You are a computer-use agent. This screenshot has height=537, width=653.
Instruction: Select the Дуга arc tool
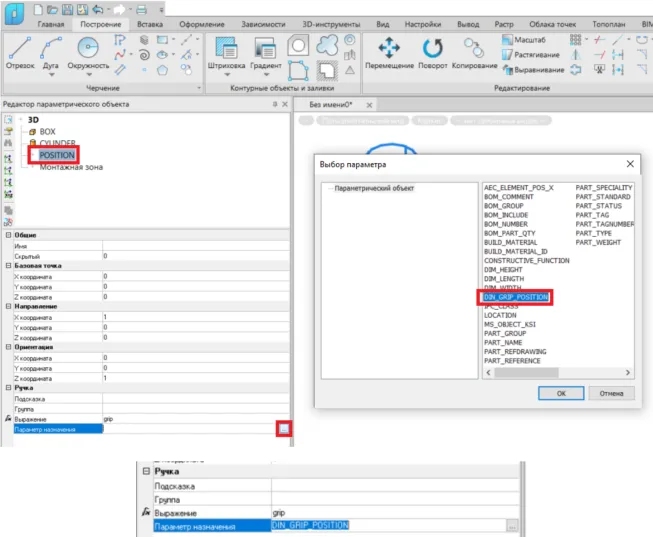coord(52,50)
